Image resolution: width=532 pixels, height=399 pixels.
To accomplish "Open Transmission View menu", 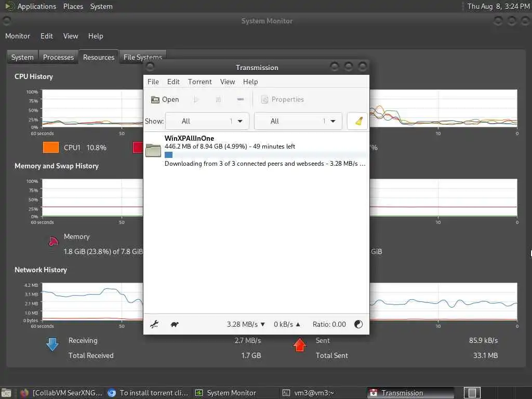I will (228, 82).
